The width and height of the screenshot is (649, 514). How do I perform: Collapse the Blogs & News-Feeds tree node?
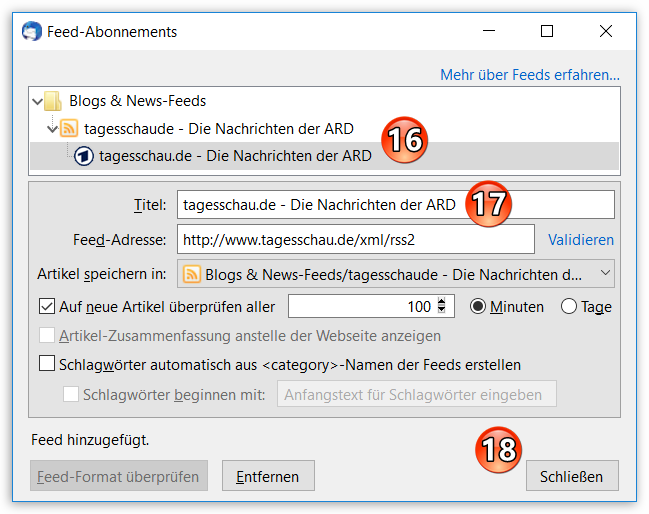click(x=37, y=101)
